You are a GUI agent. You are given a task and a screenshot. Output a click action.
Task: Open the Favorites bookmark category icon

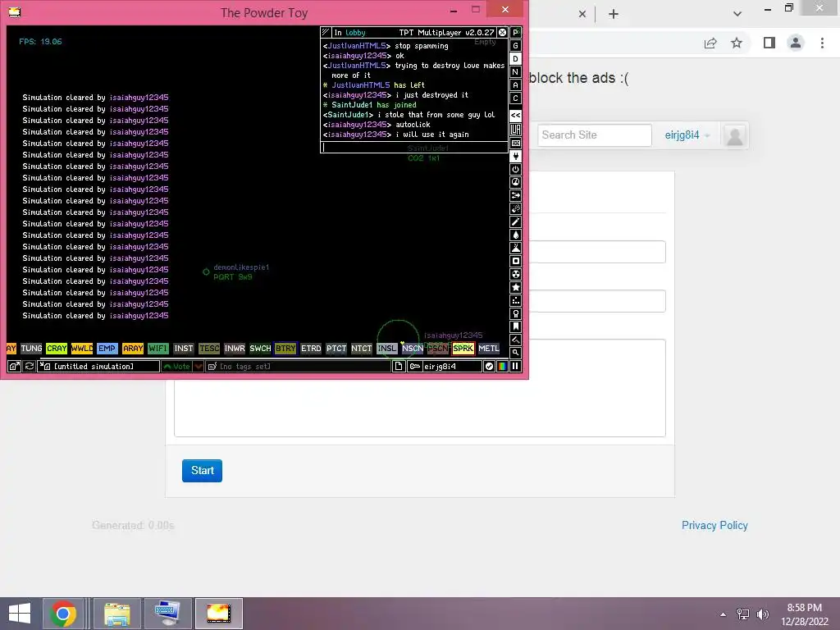click(515, 326)
